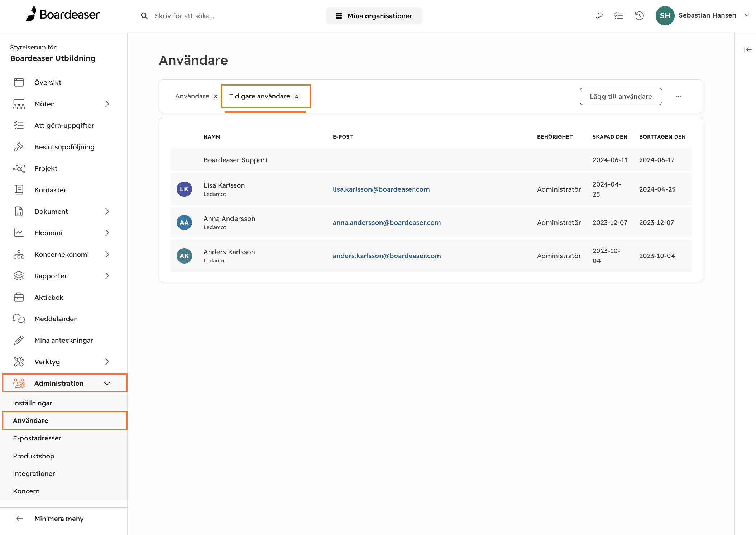The width and height of the screenshot is (756, 535).
Task: Click the Dokument file icon
Action: 19,211
